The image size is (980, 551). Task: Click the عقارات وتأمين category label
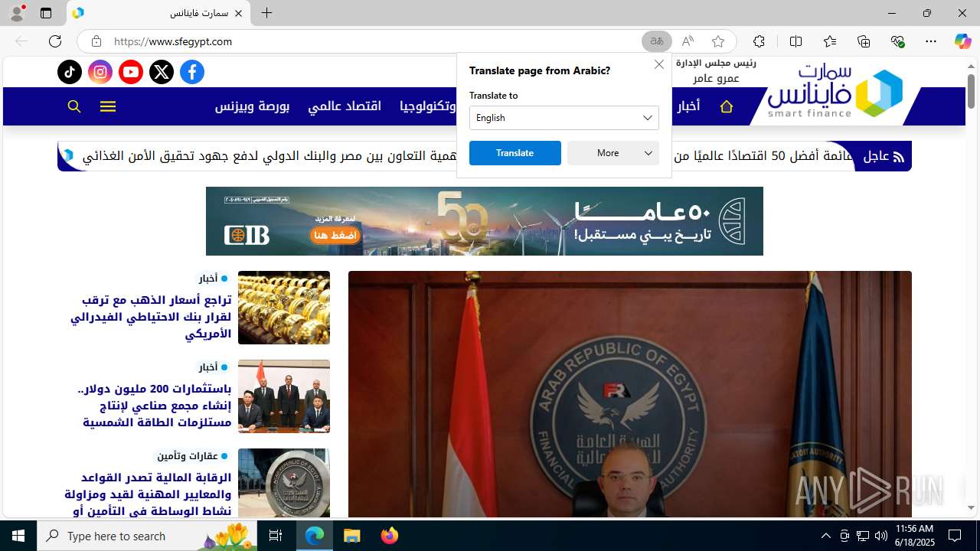coord(188,456)
